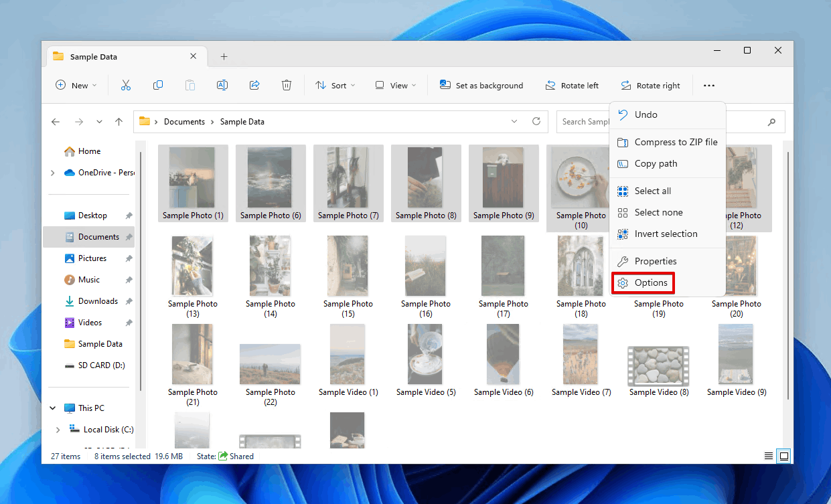Rotate the selected photos right
Screen dimensions: 831x504
pos(650,85)
